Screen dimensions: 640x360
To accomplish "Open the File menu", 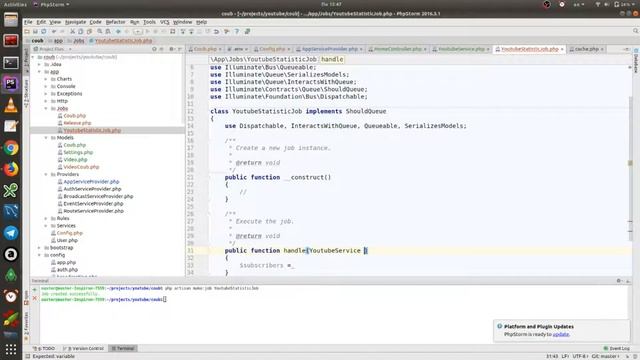I will pyautogui.click(x=28, y=22).
